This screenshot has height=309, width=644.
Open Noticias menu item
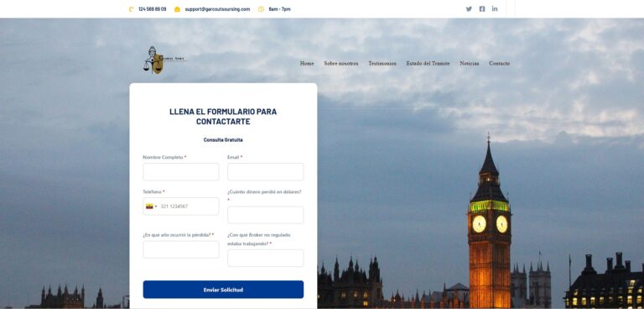pos(470,63)
